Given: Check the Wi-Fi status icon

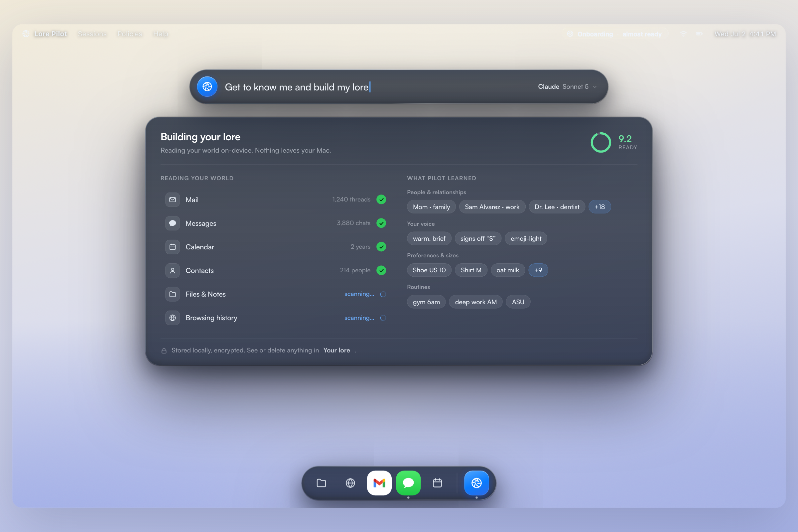Looking at the screenshot, I should (683, 34).
